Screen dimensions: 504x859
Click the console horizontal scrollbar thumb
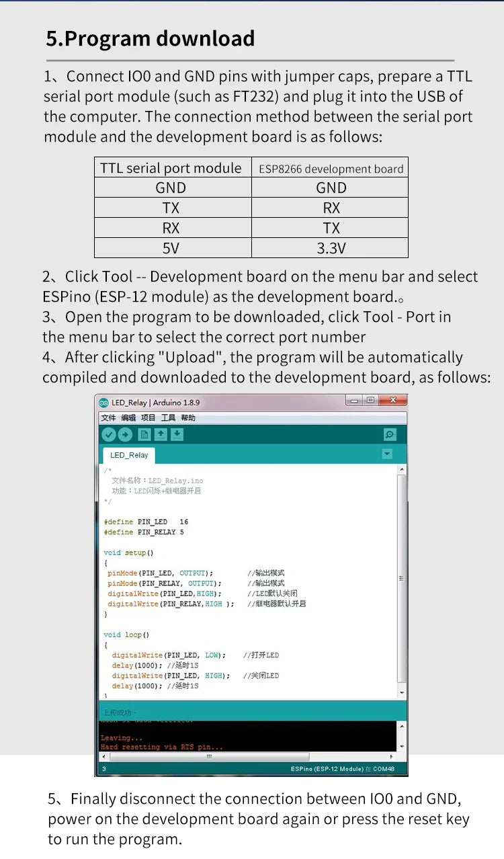point(209,756)
